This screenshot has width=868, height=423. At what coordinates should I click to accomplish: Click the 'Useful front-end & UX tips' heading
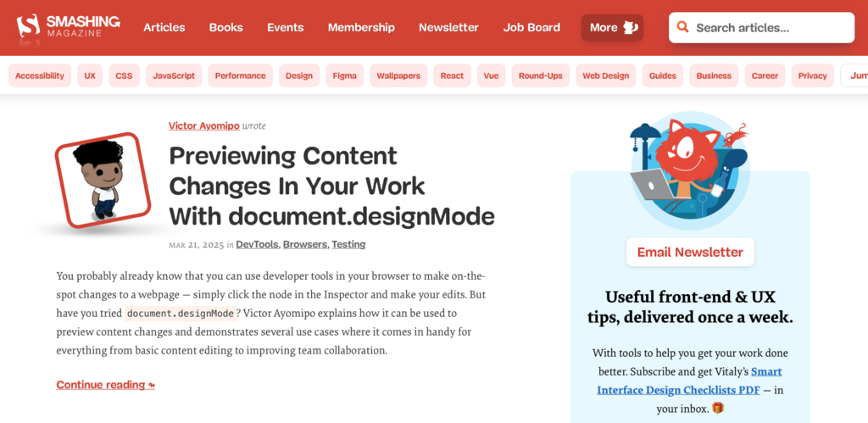pyautogui.click(x=690, y=307)
